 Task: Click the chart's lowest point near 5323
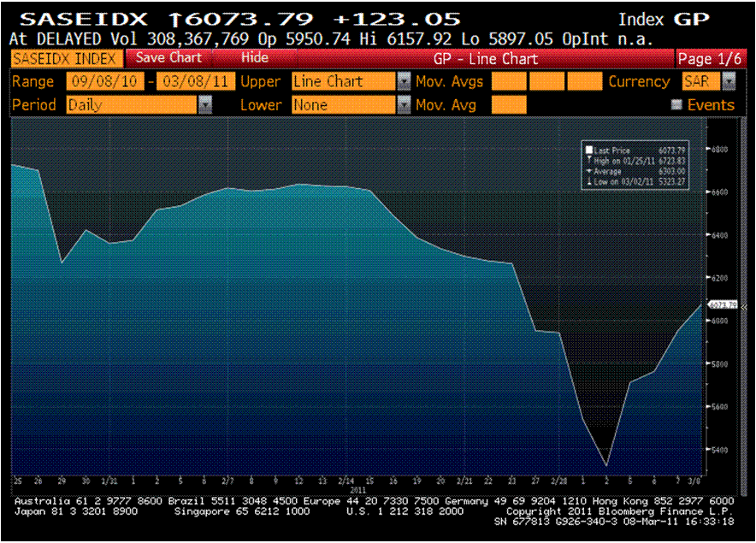tap(606, 466)
